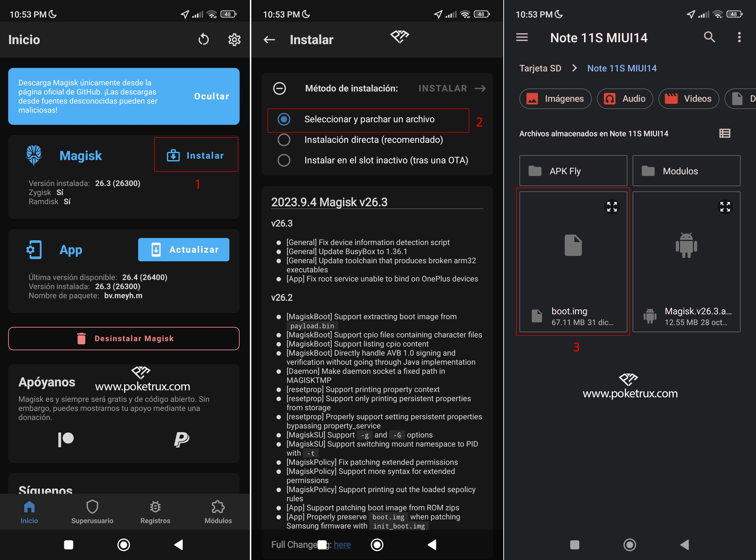Expand boot.img preview with fullscreen icon

(612, 206)
